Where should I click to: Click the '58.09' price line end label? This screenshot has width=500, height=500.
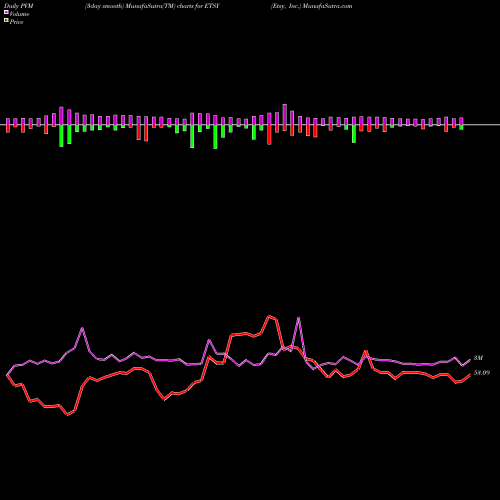coord(482,373)
